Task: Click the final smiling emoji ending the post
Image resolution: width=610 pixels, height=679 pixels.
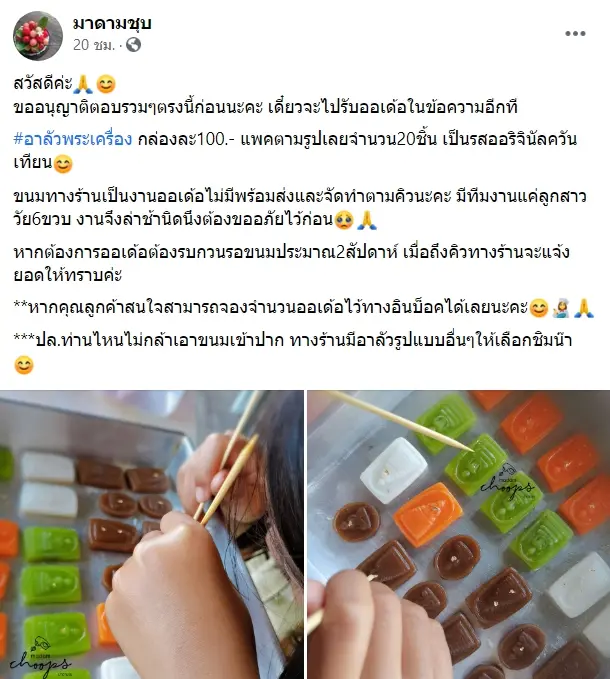Action: point(24,365)
